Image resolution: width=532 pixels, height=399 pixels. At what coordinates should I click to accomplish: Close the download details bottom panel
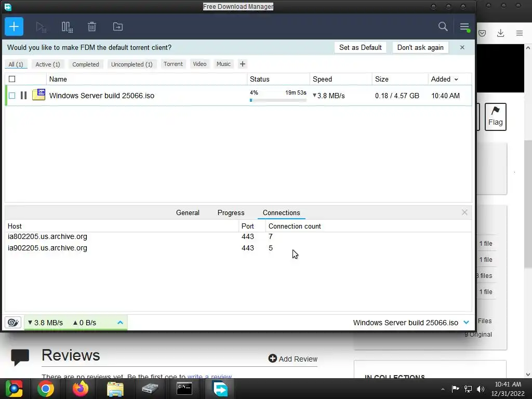[464, 212]
